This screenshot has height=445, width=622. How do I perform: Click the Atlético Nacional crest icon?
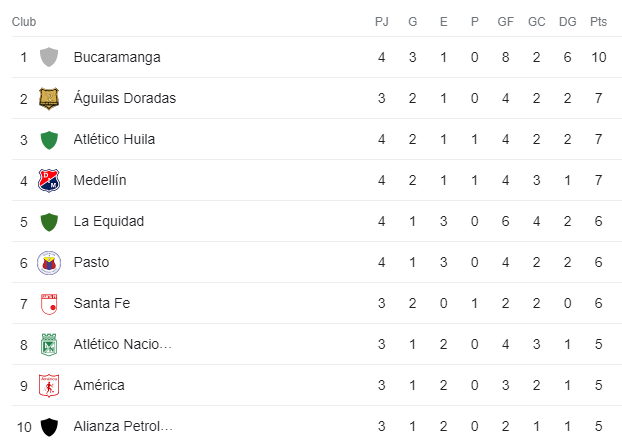[48, 344]
